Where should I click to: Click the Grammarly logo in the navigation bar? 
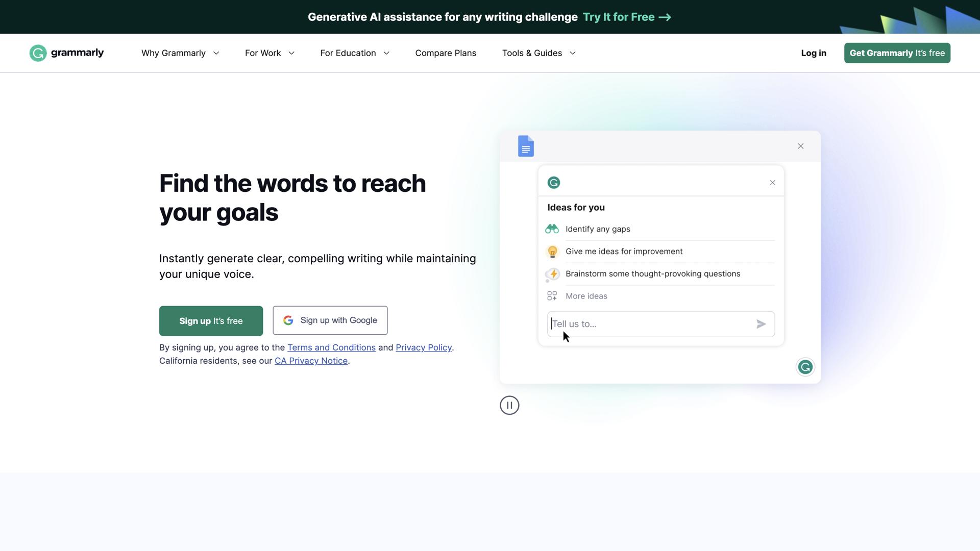click(66, 53)
